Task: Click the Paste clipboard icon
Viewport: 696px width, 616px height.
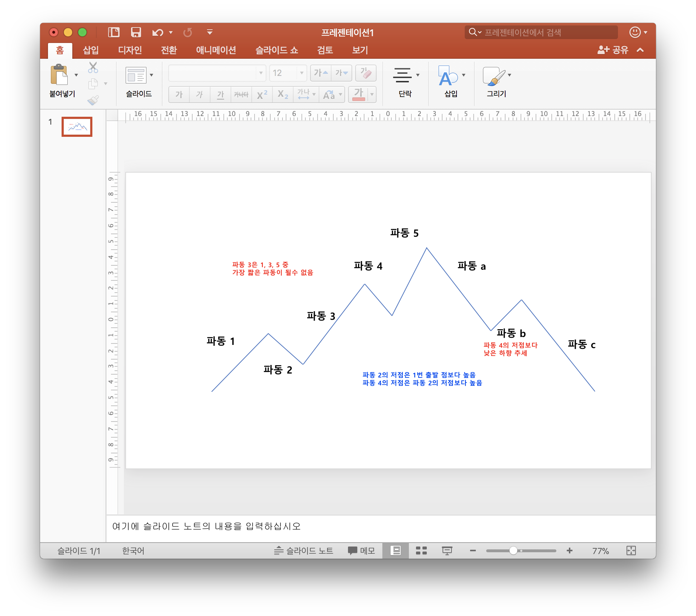Action: [x=59, y=74]
